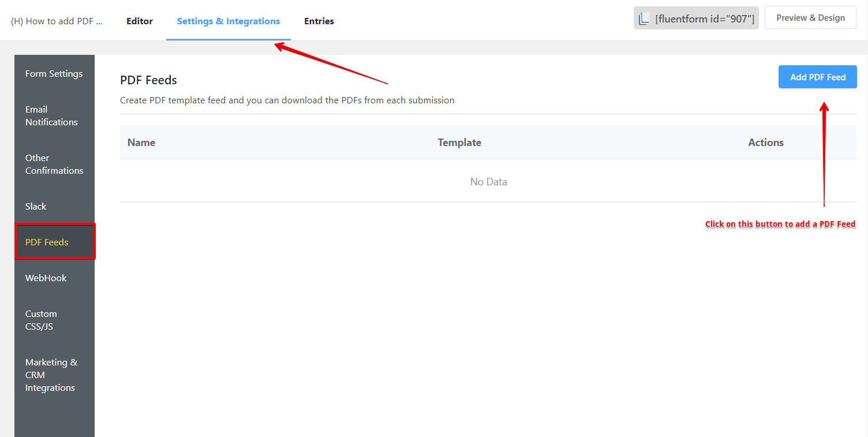The width and height of the screenshot is (868, 437).
Task: Select PDF Feeds in the sidebar
Action: tap(46, 242)
